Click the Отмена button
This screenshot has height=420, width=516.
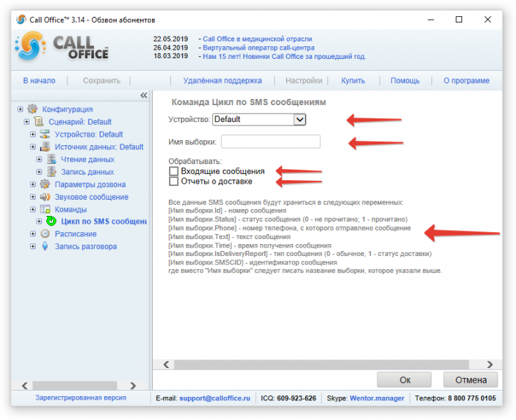coord(470,380)
